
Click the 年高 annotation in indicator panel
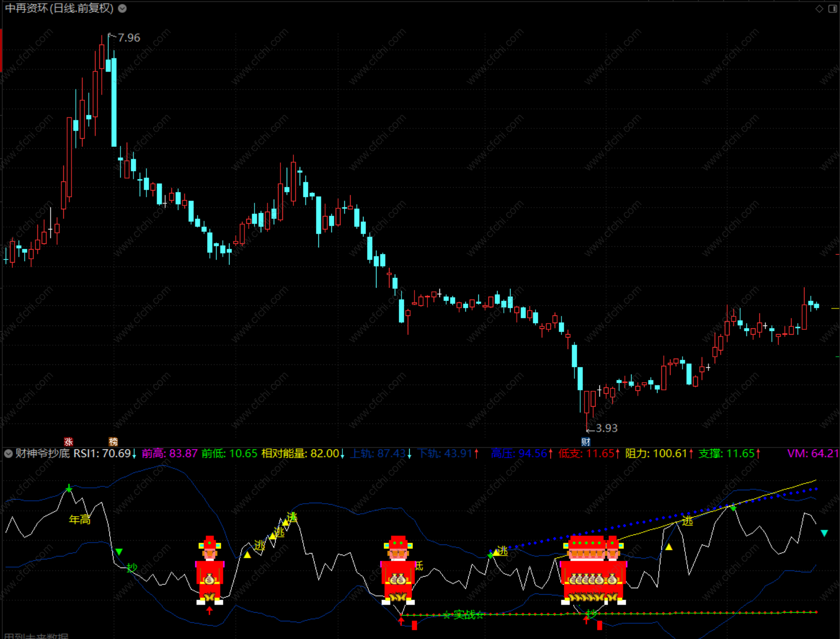pos(80,519)
